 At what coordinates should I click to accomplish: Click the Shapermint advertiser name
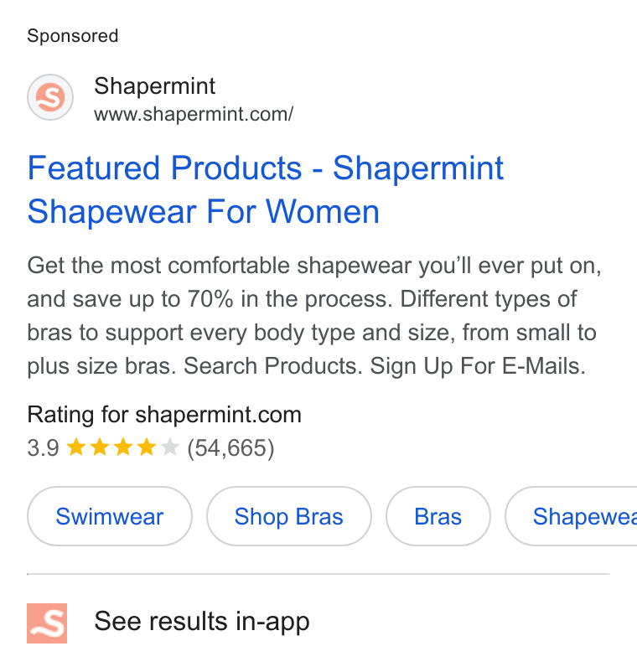[154, 85]
